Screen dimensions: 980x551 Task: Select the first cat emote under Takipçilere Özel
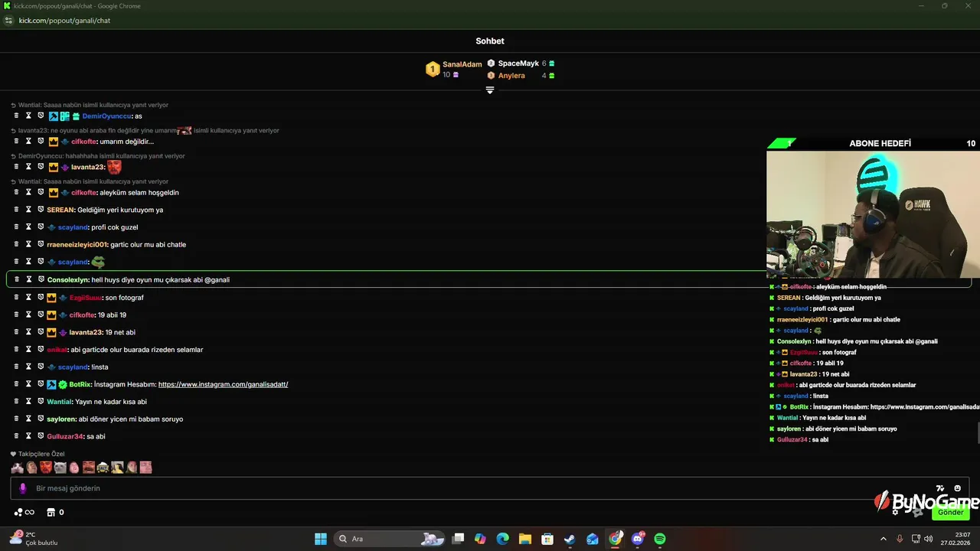(x=17, y=468)
